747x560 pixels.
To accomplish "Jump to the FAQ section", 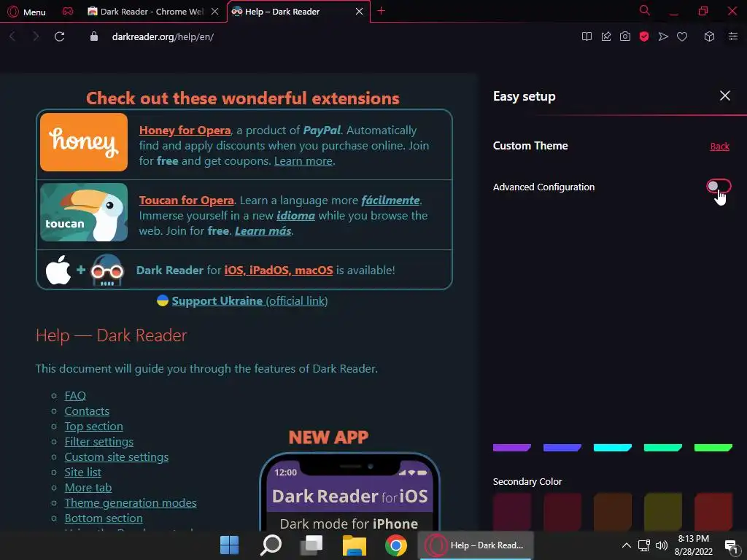I will click(75, 396).
